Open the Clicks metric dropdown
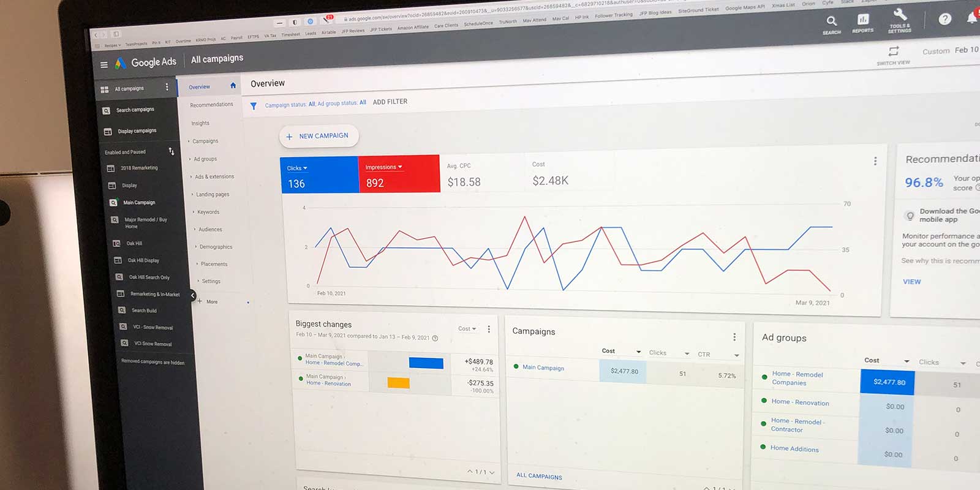The height and width of the screenshot is (490, 980). 297,168
